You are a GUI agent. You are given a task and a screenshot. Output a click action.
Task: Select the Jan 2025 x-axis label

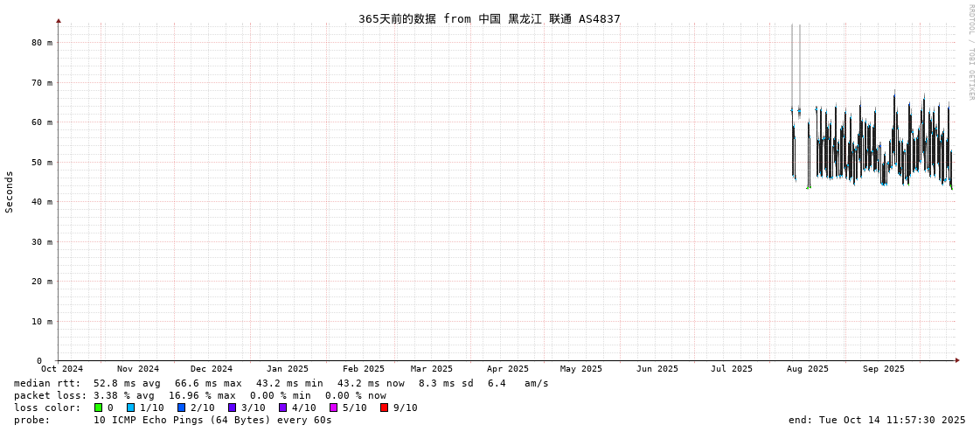[x=287, y=369]
